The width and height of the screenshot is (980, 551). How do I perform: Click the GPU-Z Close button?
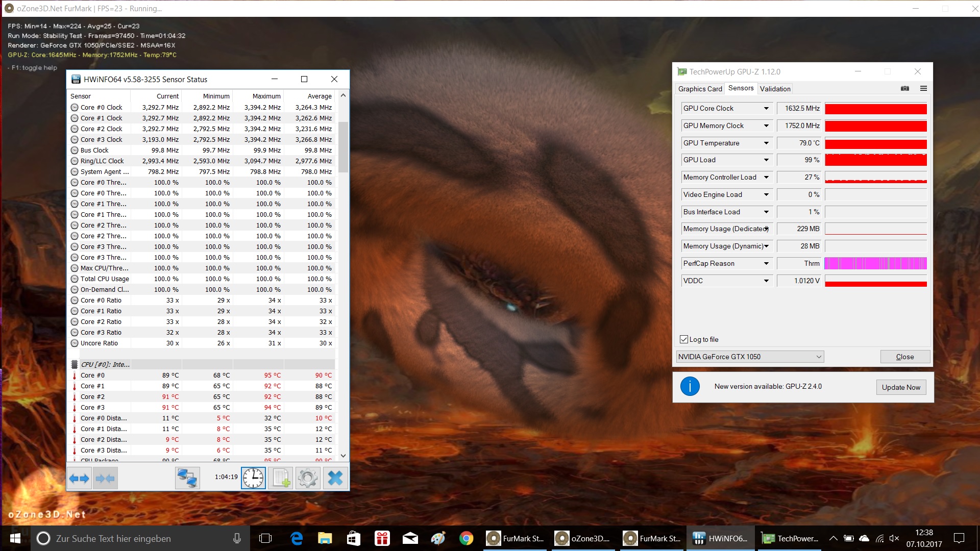(905, 357)
